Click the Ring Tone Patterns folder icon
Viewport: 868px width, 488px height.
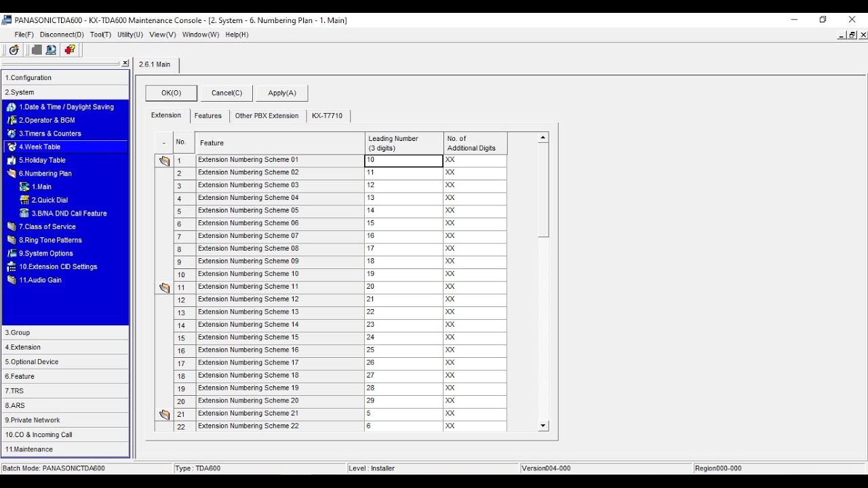tap(12, 240)
